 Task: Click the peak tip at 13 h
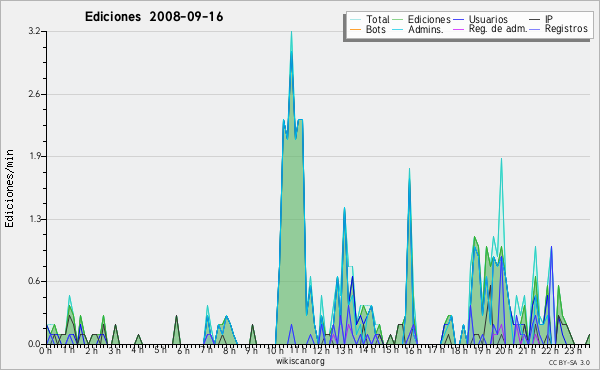coord(344,210)
